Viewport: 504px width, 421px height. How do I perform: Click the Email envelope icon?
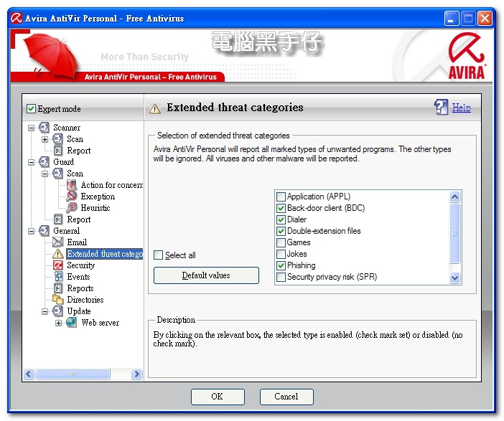point(58,242)
